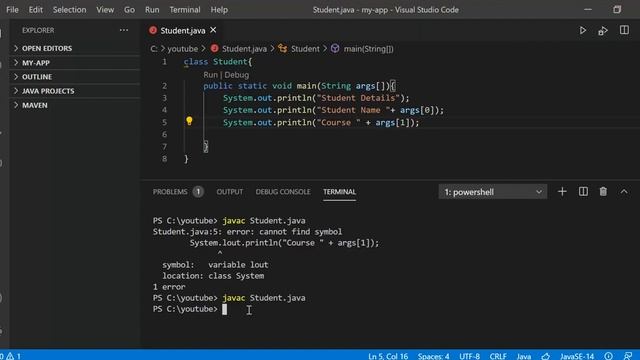This screenshot has height=360, width=640.
Task: Click Java language mode in status bar
Action: click(524, 356)
